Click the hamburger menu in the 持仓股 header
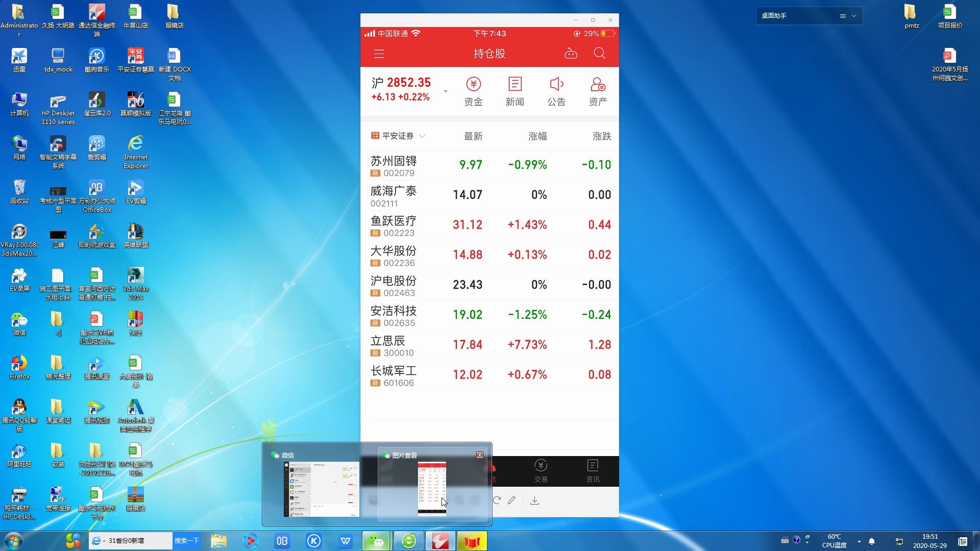980x551 pixels. (x=379, y=54)
